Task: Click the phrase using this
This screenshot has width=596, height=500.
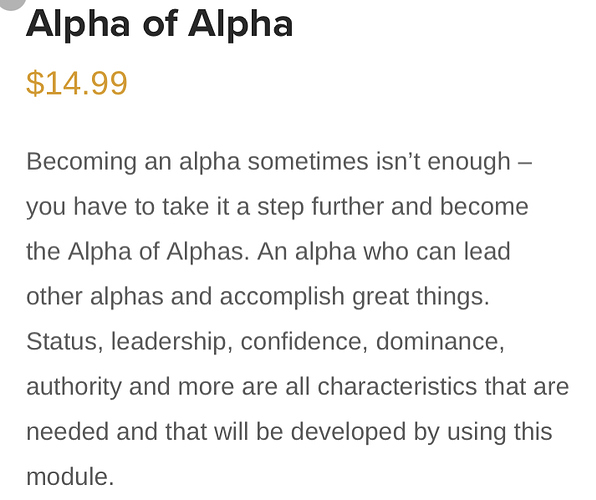Action: (x=499, y=432)
